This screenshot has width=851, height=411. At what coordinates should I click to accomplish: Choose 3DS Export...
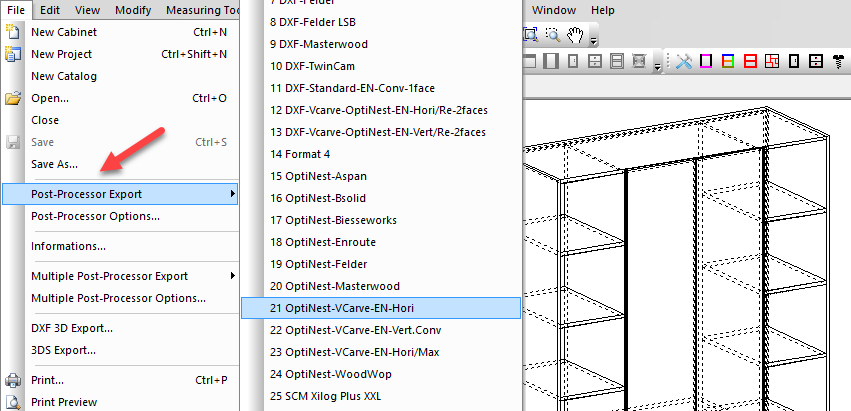(x=120, y=350)
